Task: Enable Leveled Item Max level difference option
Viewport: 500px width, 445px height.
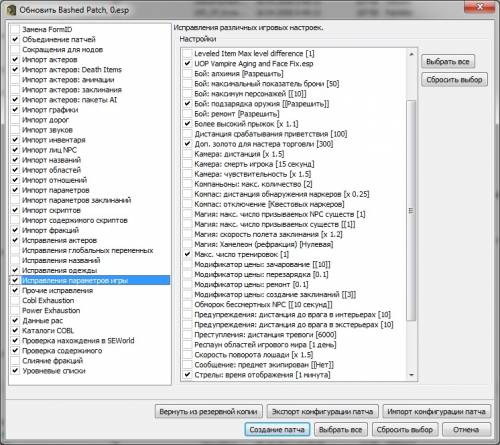Action: tap(187, 53)
